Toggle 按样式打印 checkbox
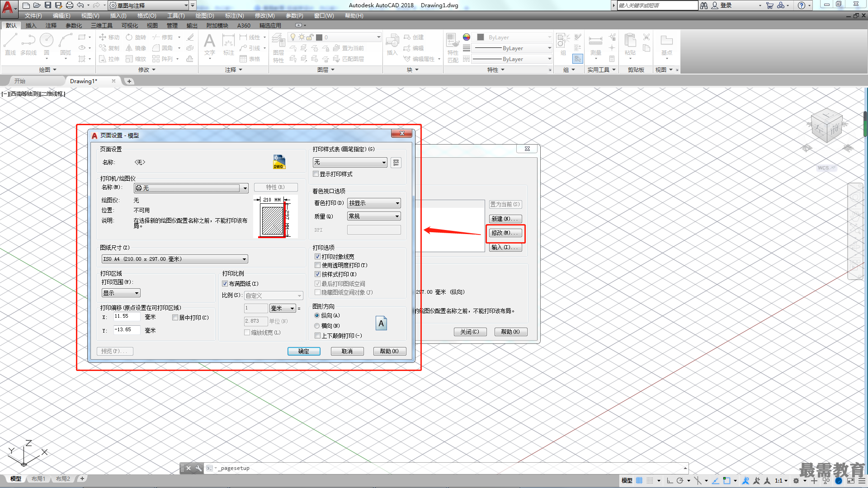 click(317, 274)
